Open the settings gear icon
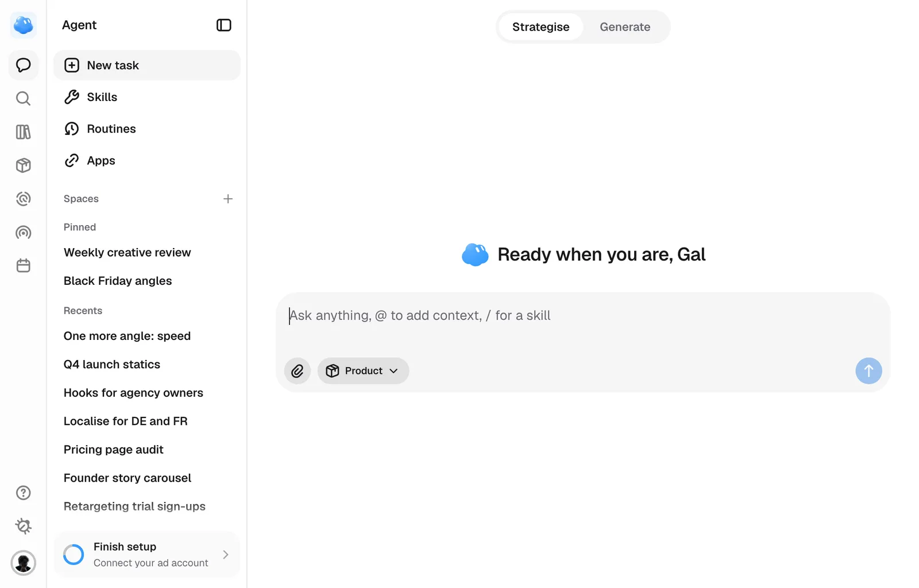This screenshot has height=588, width=919. point(24,526)
